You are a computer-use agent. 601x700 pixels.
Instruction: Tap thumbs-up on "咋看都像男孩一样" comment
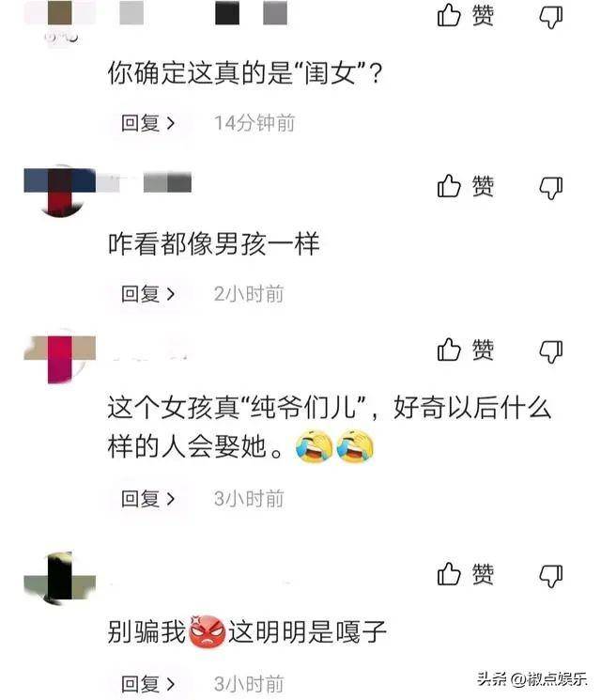(x=449, y=186)
